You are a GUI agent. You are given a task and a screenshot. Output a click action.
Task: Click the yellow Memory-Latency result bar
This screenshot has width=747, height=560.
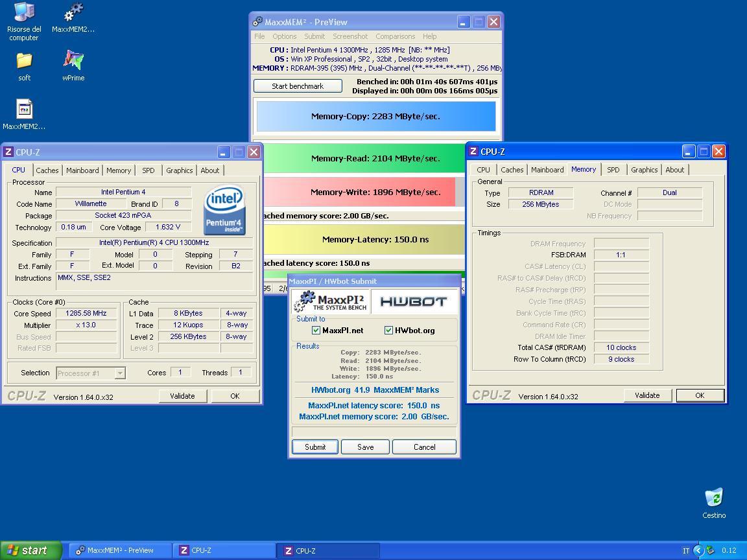(x=364, y=240)
